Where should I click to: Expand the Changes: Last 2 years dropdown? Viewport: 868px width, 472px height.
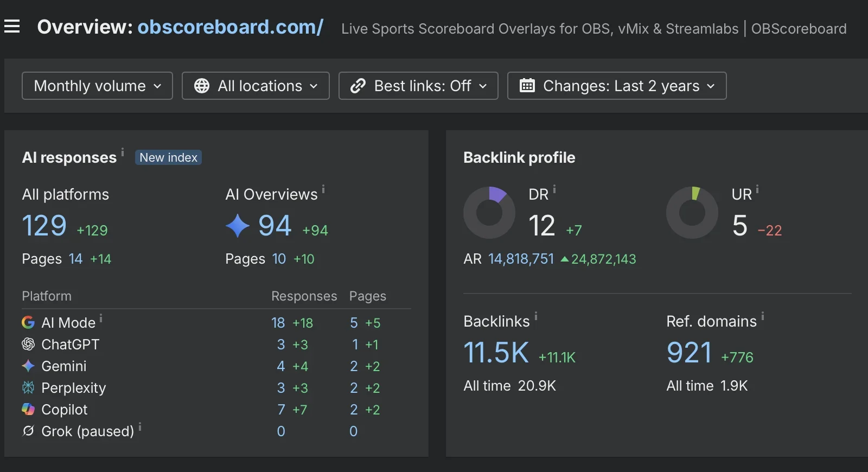617,86
